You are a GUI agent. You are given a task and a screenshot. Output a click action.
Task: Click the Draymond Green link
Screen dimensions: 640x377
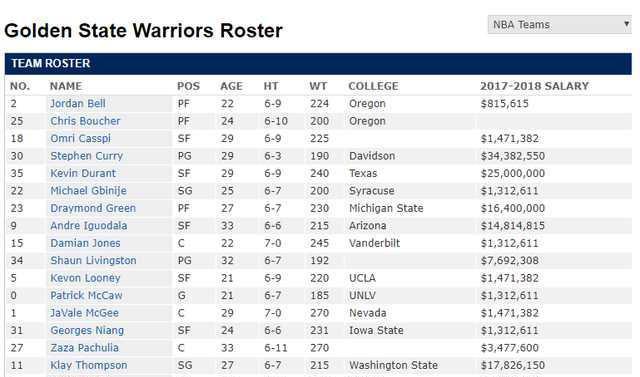[93, 208]
